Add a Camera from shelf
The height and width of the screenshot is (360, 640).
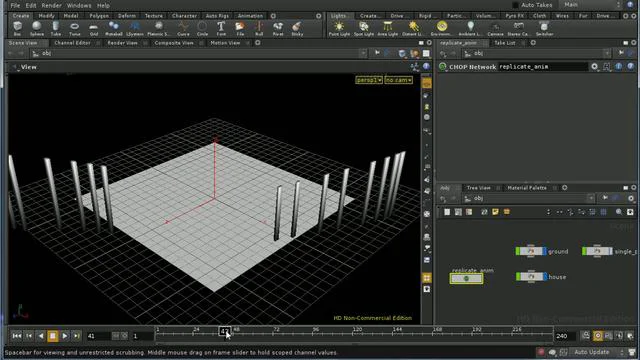click(x=495, y=29)
